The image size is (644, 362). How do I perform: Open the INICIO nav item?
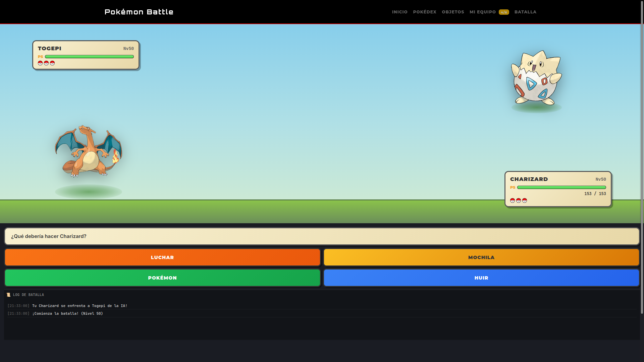coord(399,12)
